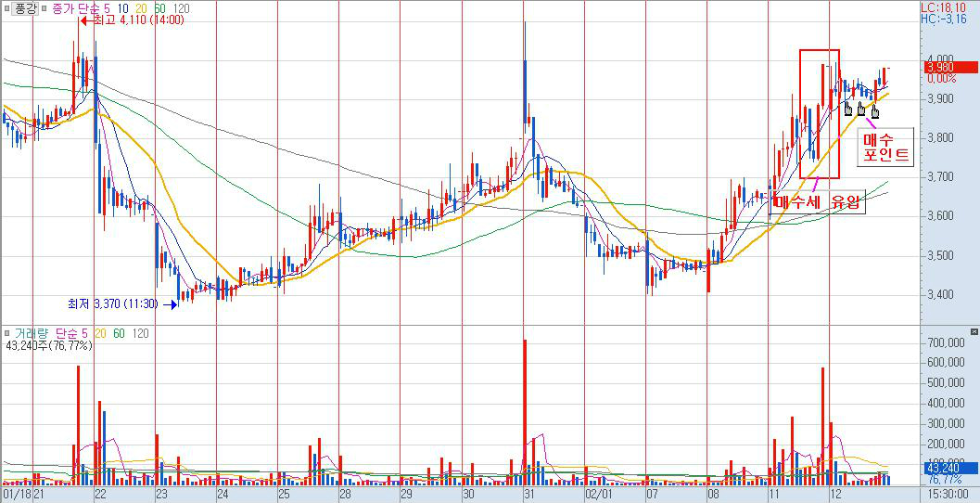980x503 pixels.
Task: Click the 22 date on the time axis
Action: pos(101,495)
